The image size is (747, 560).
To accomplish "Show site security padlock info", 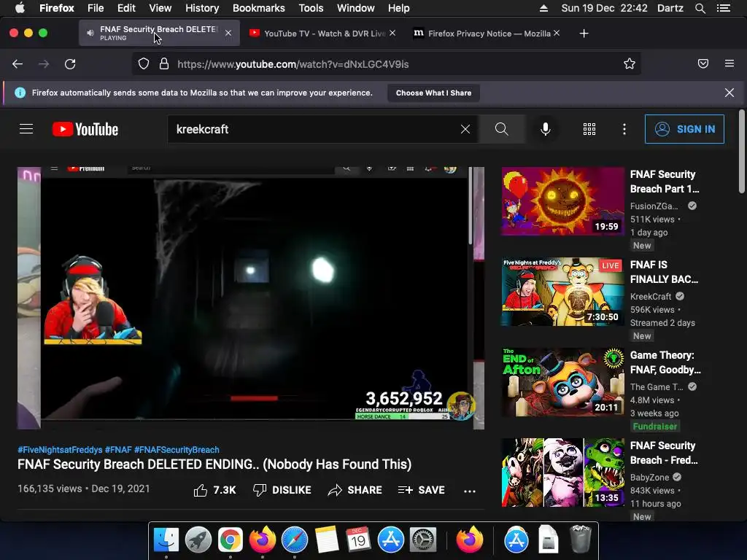I will pyautogui.click(x=164, y=64).
